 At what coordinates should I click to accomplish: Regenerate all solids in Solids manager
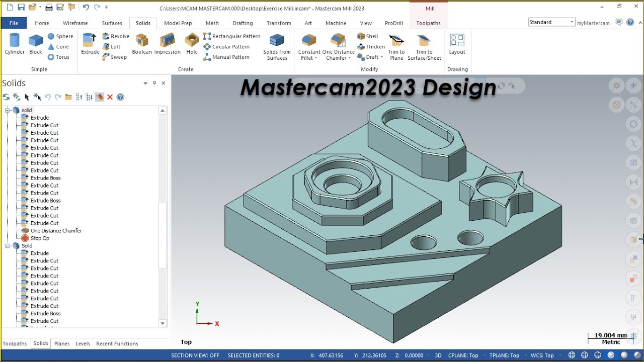click(x=6, y=97)
